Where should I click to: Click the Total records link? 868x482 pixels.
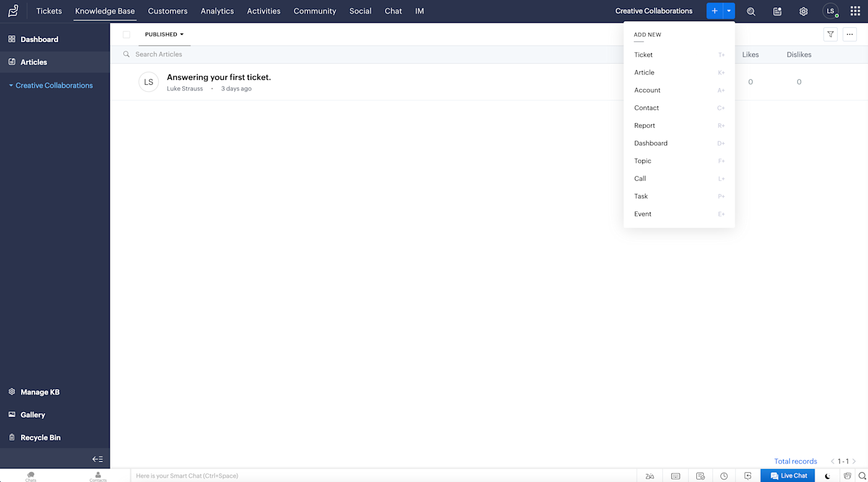(795, 462)
